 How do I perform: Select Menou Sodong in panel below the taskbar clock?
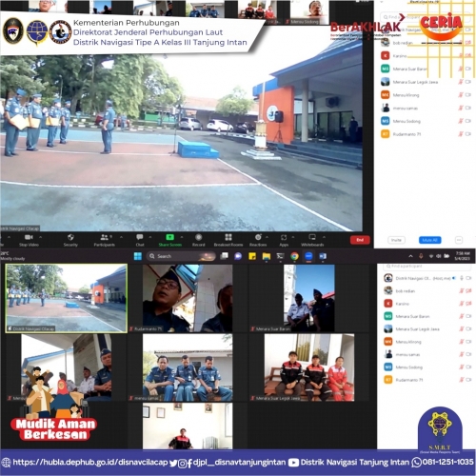point(427,367)
